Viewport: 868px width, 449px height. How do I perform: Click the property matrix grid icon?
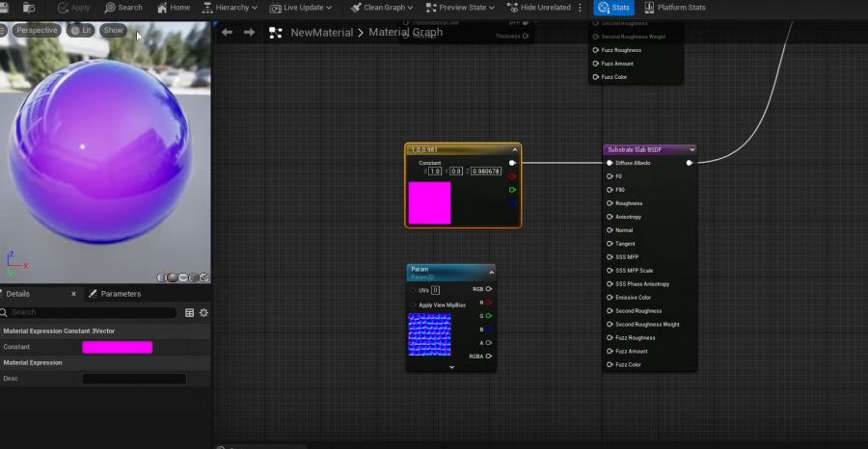click(189, 313)
